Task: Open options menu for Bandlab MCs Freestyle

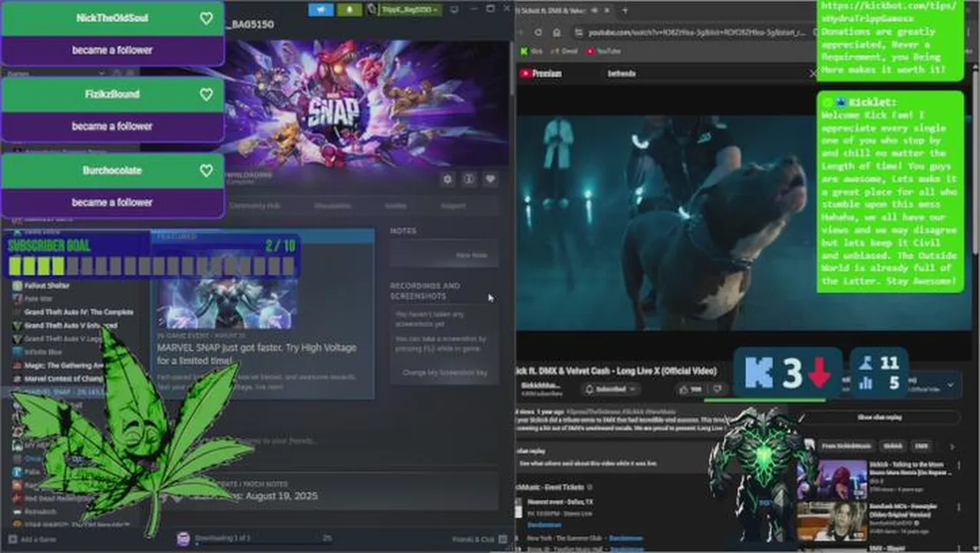Action: [958, 508]
